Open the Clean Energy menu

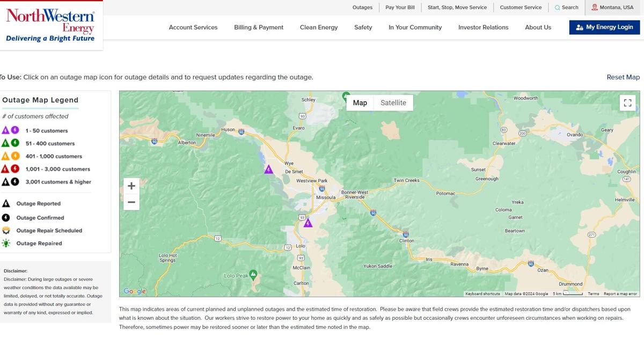(x=319, y=27)
